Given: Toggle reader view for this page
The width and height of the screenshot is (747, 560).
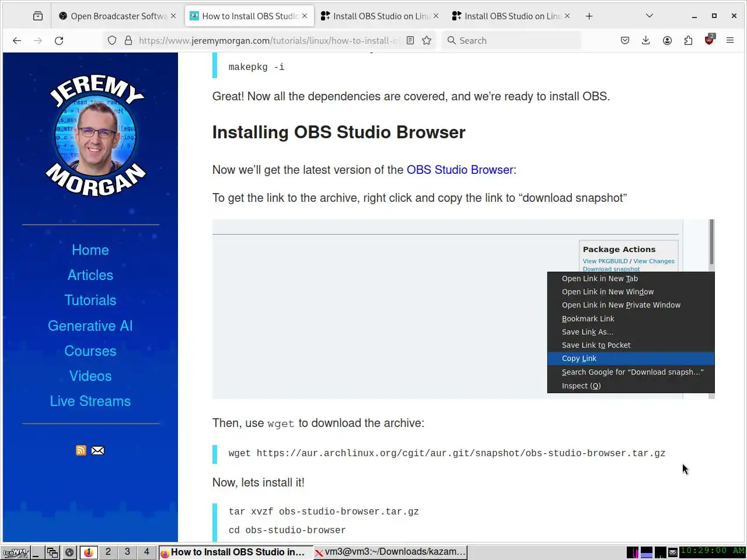Looking at the screenshot, I should tap(410, 40).
